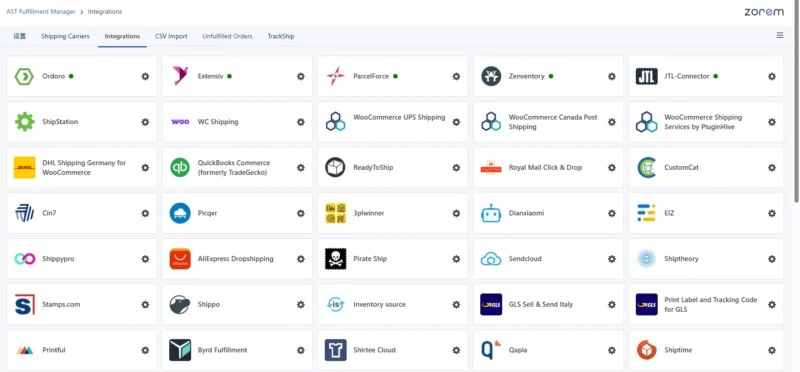
Task: Click the Shippo name text
Action: [209, 305]
